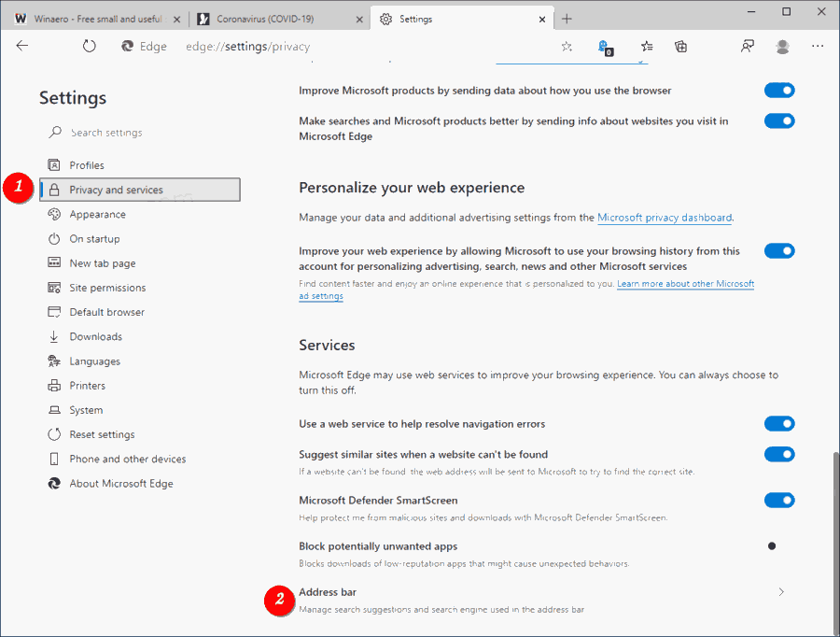Viewport: 840px width, 637px height.
Task: Click the About Microsoft Edge logo icon
Action: coord(54,483)
